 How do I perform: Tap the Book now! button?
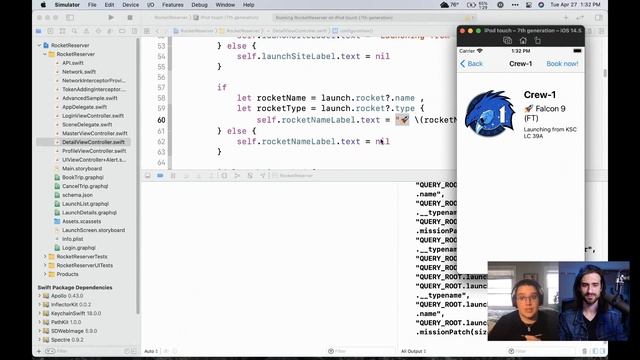click(x=562, y=64)
